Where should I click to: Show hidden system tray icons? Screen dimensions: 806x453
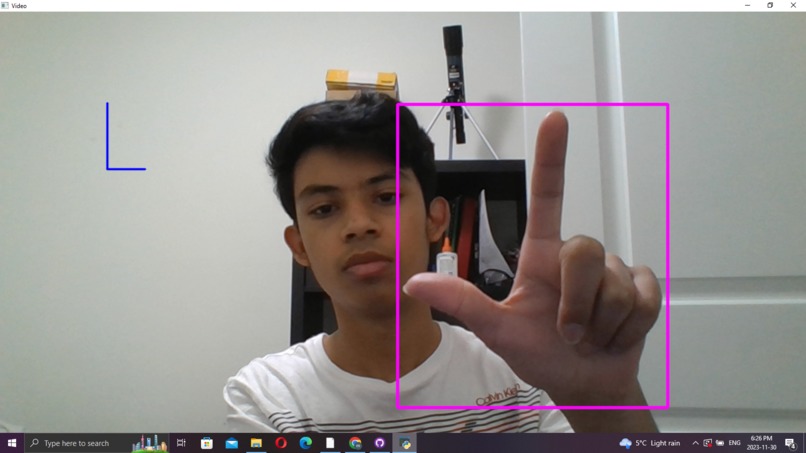[x=695, y=443]
